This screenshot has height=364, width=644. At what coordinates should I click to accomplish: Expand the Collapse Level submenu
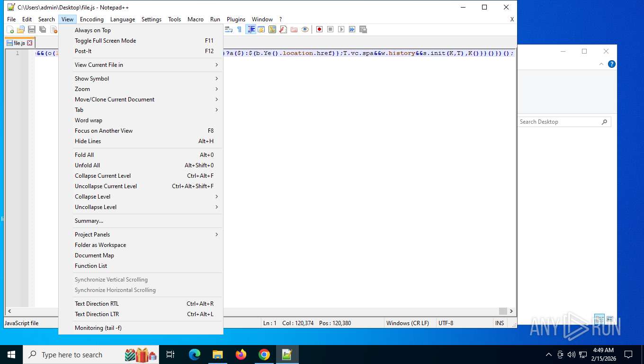[x=141, y=197]
